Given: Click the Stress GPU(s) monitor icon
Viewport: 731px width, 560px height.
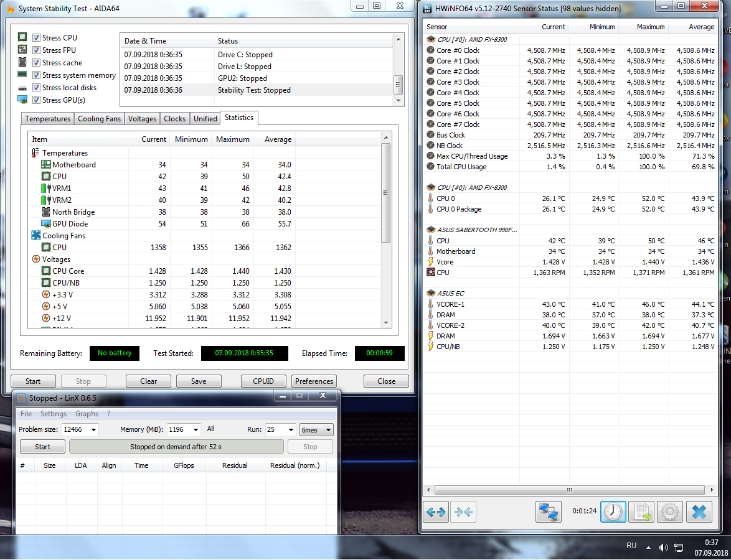Looking at the screenshot, I should pos(22,100).
